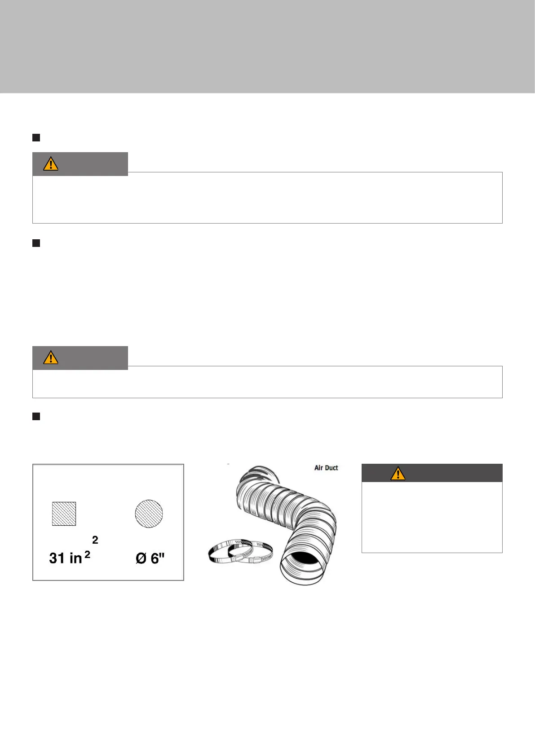Click the standalone superscript 2 above "31 in"
Screen dimensions: 535x756
(x=95, y=540)
